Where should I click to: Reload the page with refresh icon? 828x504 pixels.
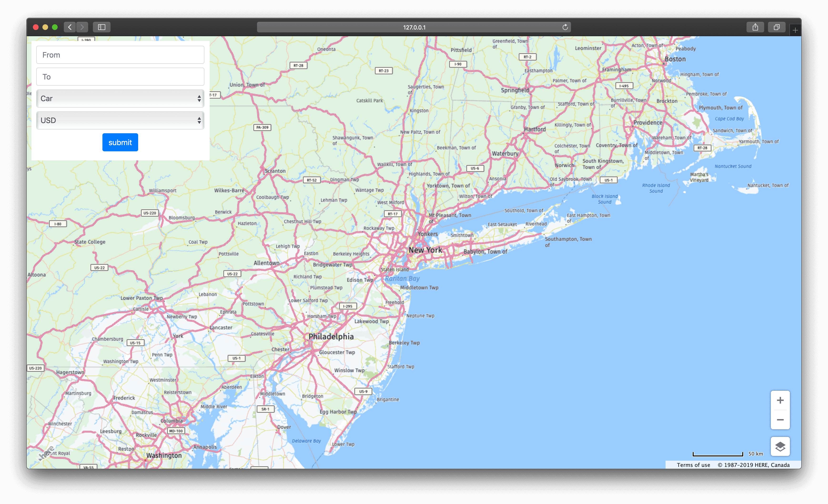[565, 27]
